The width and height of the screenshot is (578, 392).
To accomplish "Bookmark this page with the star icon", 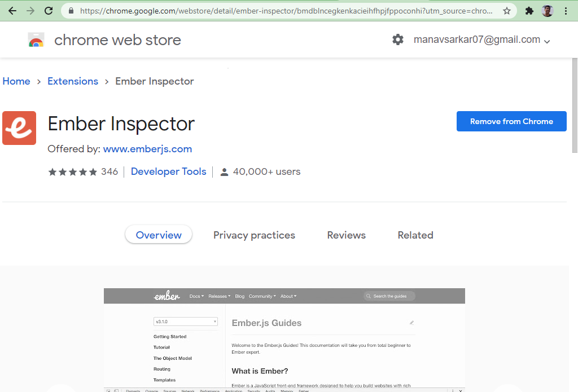I will (507, 11).
